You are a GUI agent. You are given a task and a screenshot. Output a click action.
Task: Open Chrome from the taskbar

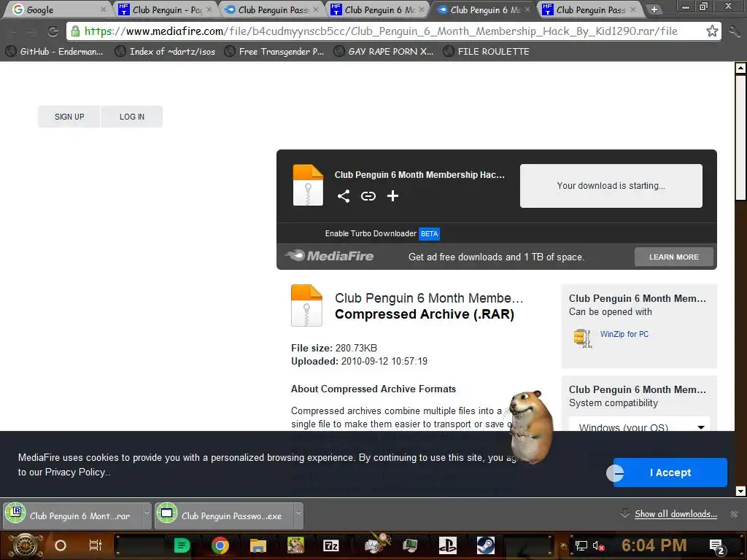click(x=220, y=545)
